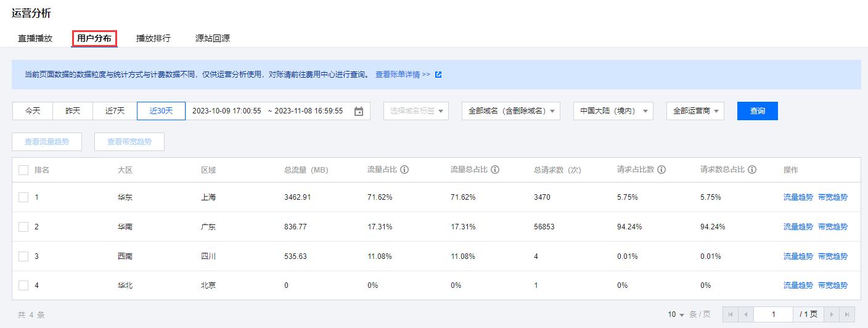This screenshot has height=328, width=868.
Task: Toggle the select-all checkbox in table header
Action: click(x=23, y=170)
